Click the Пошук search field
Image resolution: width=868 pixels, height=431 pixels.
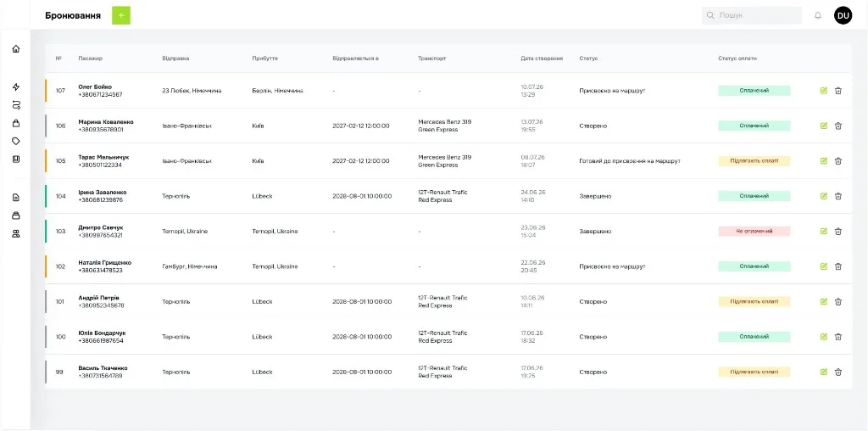click(752, 15)
